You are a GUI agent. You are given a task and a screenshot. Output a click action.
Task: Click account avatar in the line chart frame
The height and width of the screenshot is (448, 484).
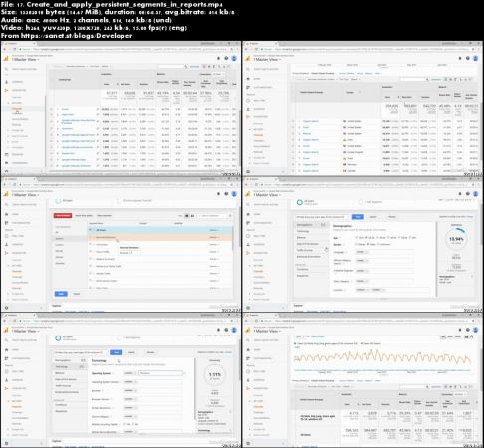[476, 330]
